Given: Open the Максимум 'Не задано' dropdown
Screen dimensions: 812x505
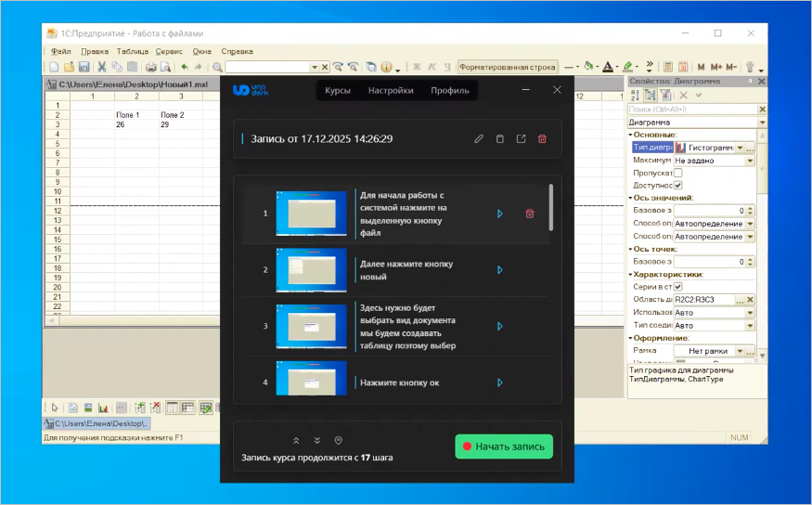Looking at the screenshot, I should click(x=750, y=161).
